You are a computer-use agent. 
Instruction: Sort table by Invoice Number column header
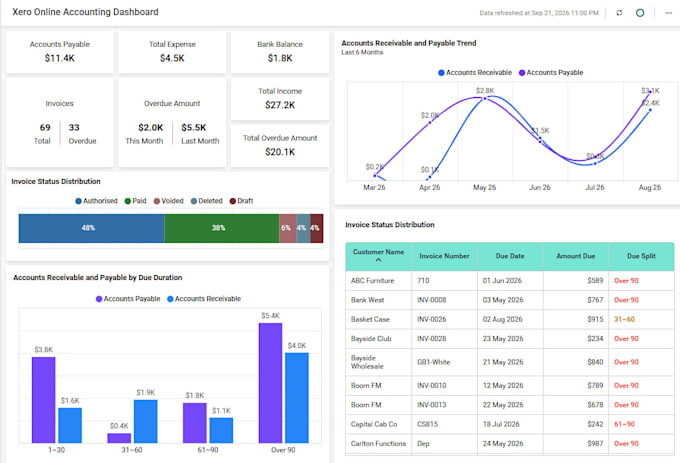(444, 256)
